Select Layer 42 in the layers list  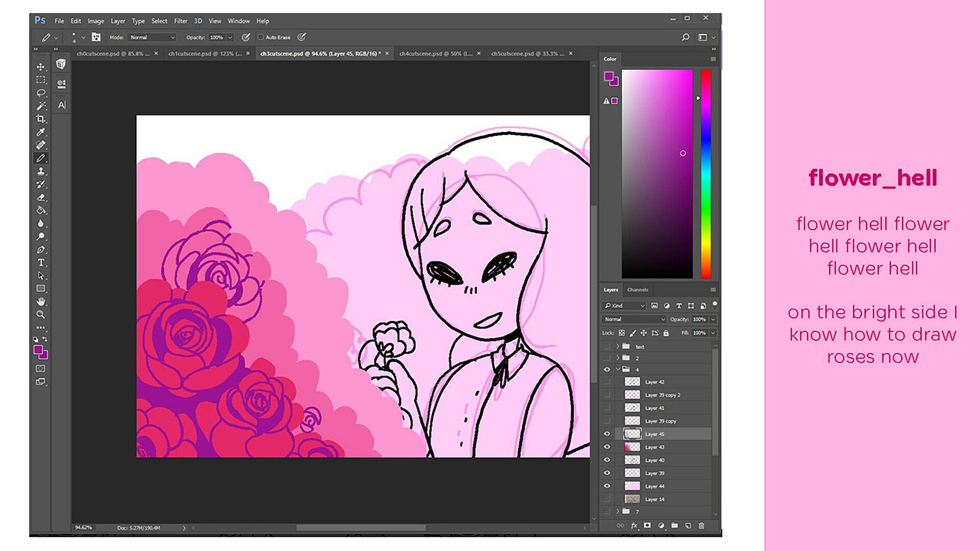(x=654, y=382)
